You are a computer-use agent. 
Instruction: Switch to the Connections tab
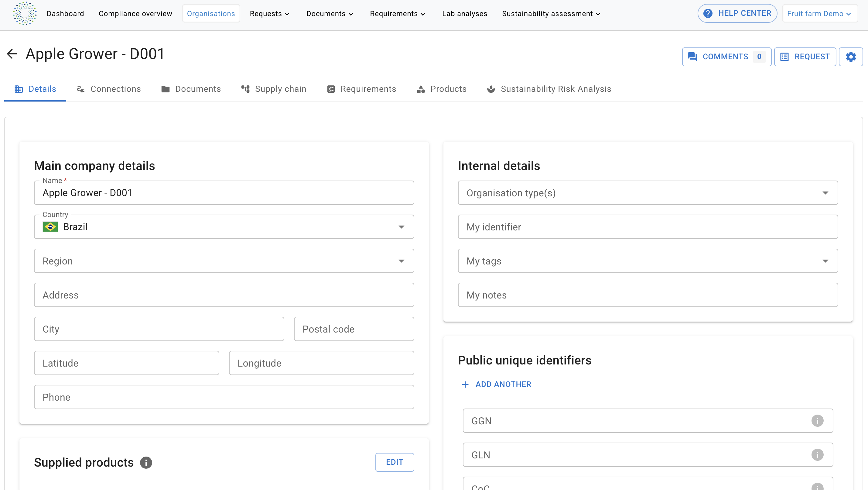(x=108, y=89)
